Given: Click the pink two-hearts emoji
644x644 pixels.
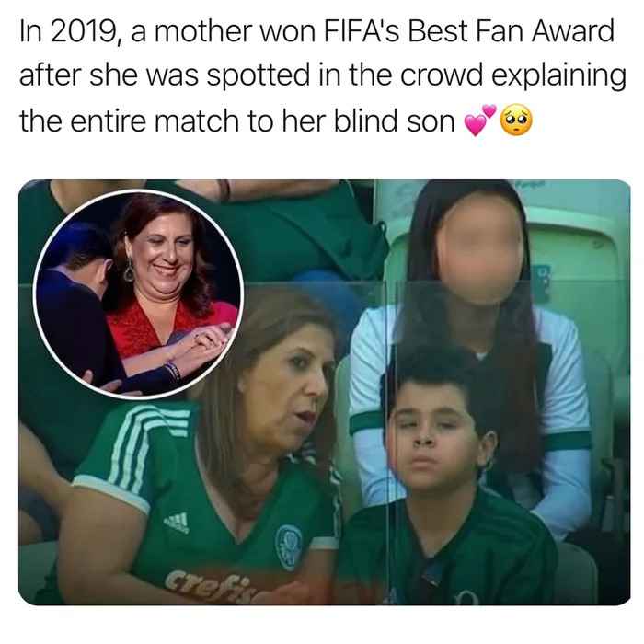Looking at the screenshot, I should click(x=479, y=121).
